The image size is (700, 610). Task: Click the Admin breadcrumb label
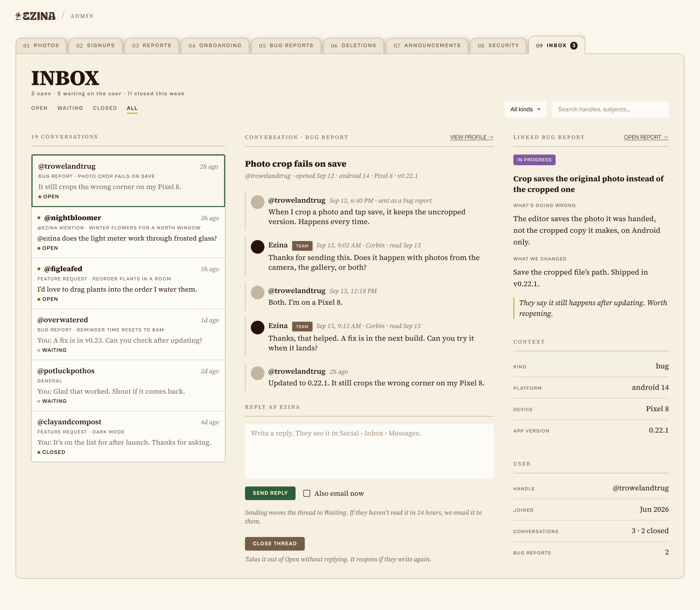tap(82, 16)
